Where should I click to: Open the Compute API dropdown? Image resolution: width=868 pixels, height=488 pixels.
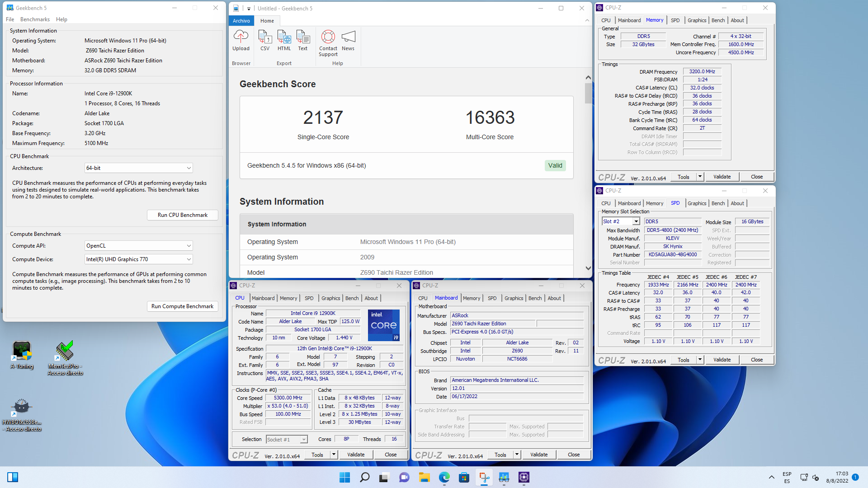(x=138, y=246)
